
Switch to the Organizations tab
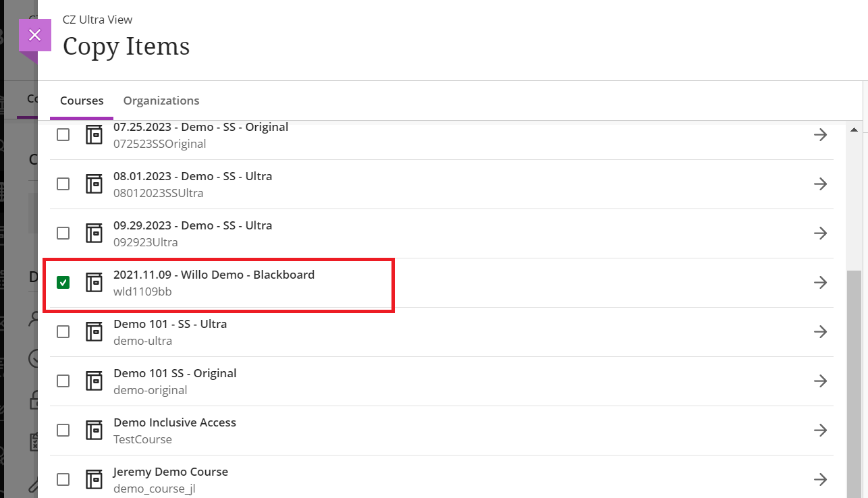pyautogui.click(x=161, y=101)
